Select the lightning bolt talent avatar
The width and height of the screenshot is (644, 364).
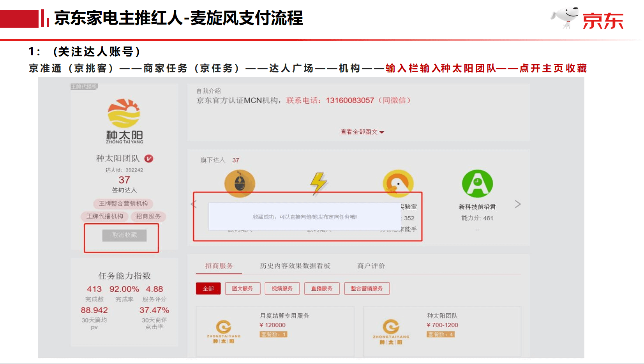click(319, 183)
